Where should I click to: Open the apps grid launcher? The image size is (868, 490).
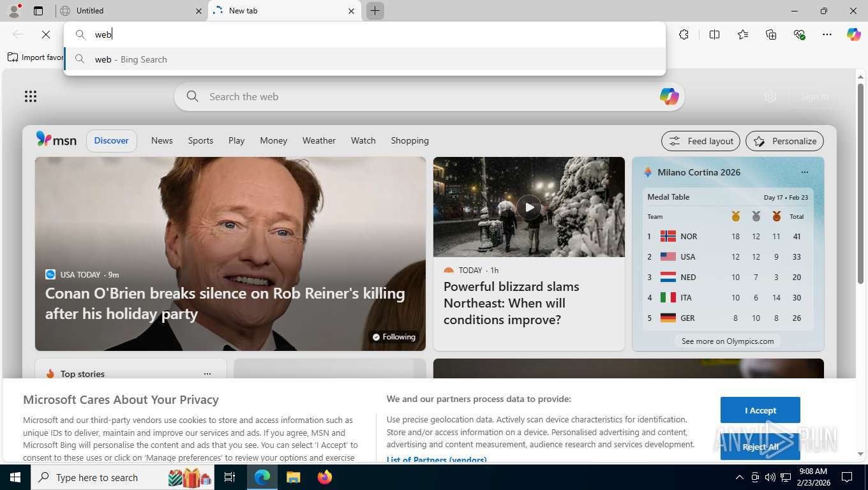[31, 96]
